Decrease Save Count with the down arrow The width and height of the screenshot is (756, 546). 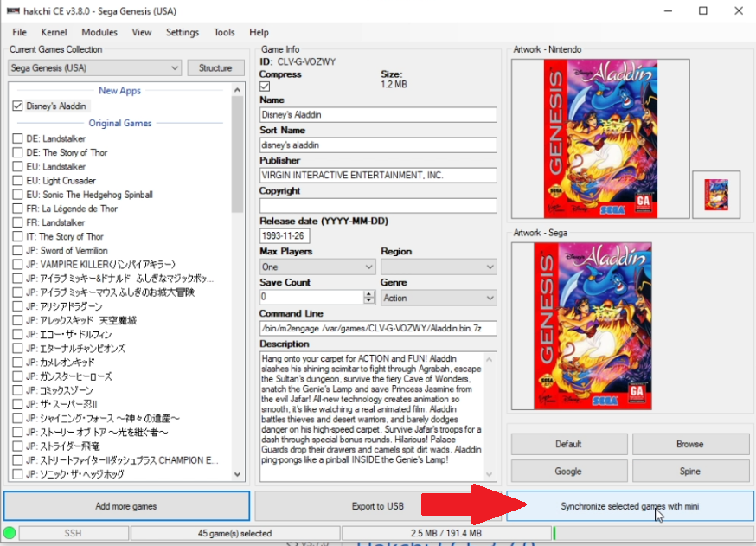pyautogui.click(x=369, y=301)
